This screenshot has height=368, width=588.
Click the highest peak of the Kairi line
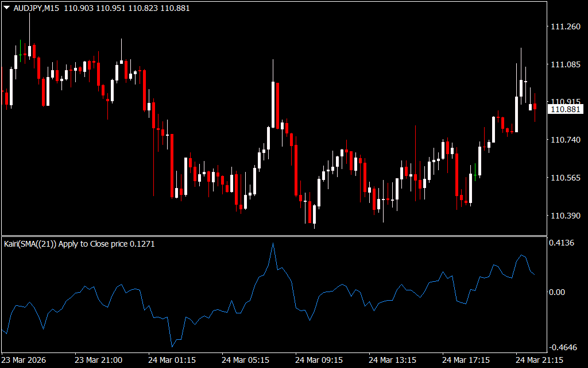click(273, 244)
